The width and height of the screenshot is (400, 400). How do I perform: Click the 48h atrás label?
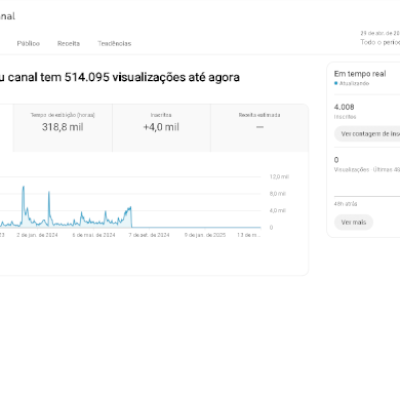click(x=345, y=204)
